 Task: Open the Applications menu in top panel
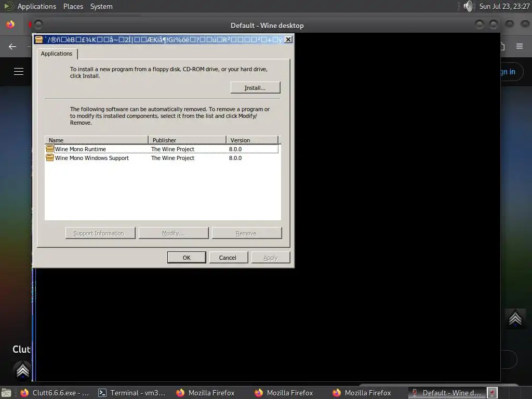pos(37,6)
